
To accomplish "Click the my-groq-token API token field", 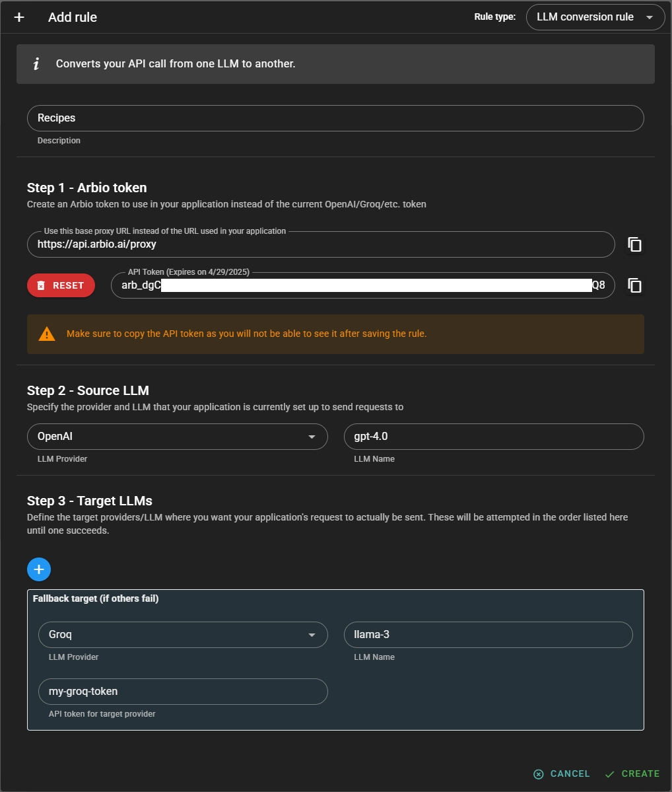I will click(x=183, y=692).
